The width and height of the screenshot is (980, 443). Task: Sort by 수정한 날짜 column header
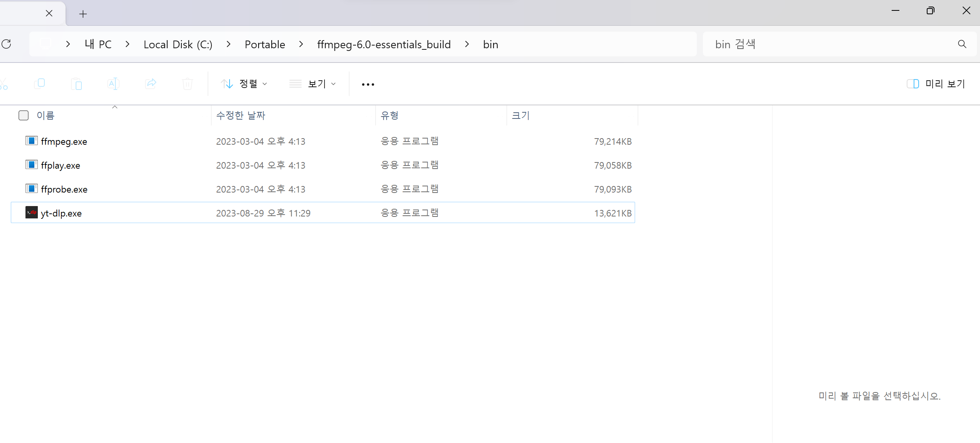tap(241, 115)
